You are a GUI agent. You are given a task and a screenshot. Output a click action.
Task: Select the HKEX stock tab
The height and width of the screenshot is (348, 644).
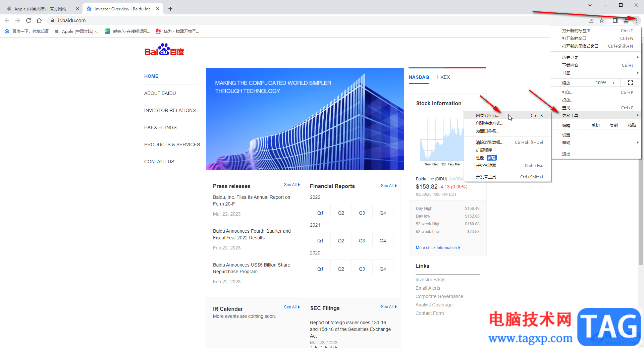(443, 77)
